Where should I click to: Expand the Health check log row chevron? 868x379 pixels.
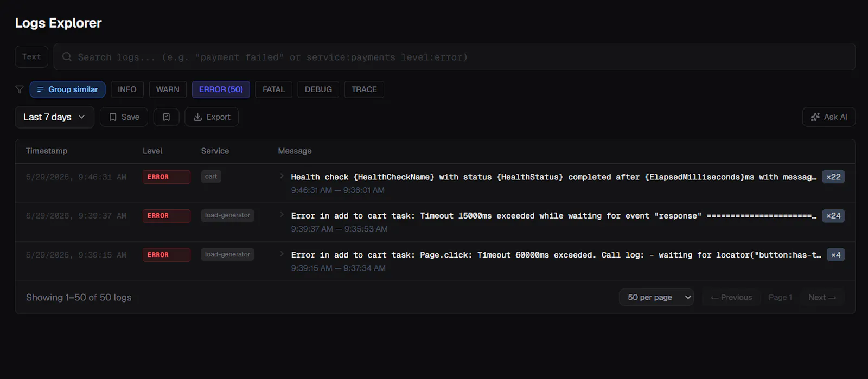pyautogui.click(x=282, y=176)
